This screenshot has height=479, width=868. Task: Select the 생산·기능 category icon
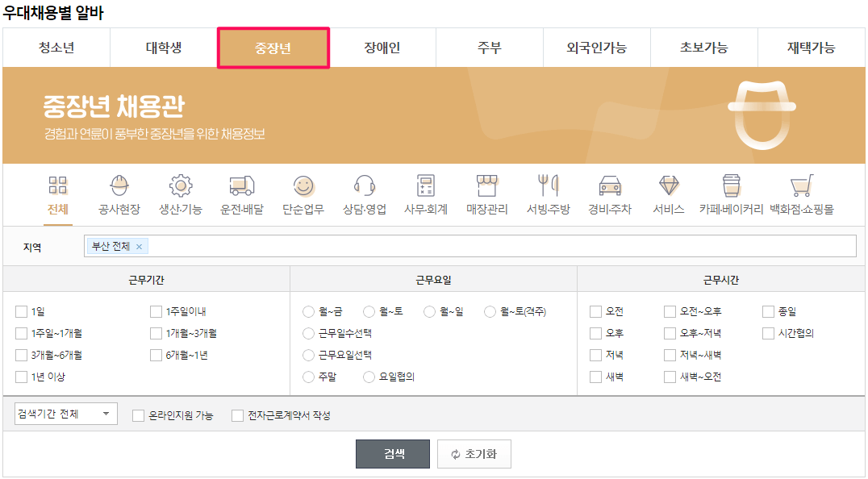click(x=179, y=194)
